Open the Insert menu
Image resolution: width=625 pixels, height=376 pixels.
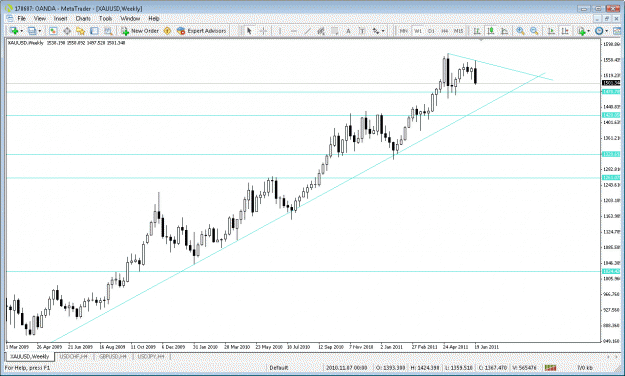click(60, 18)
